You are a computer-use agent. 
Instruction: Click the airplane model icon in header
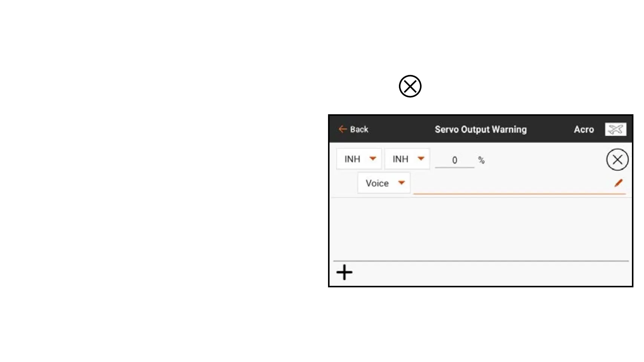pos(615,129)
